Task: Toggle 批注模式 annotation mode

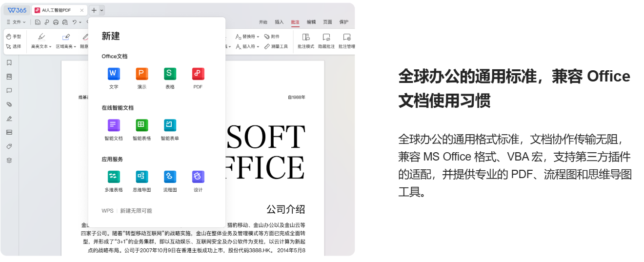Action: coord(306,40)
